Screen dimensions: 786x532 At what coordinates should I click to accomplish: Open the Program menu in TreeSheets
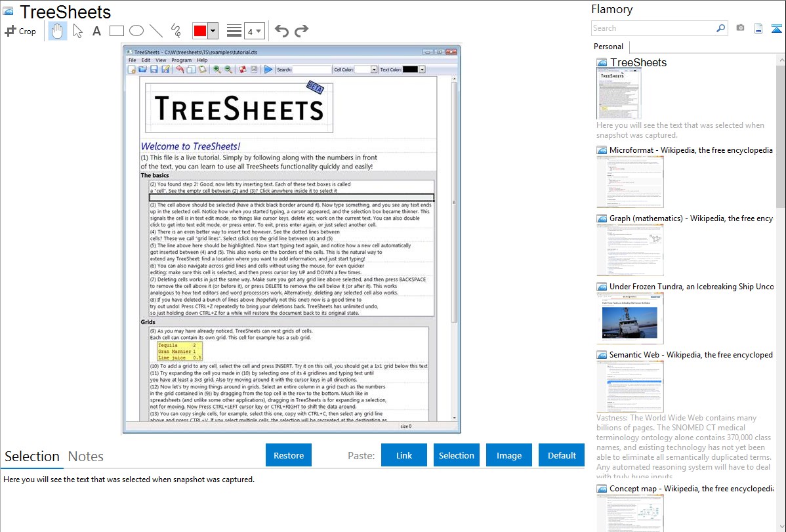pos(182,60)
